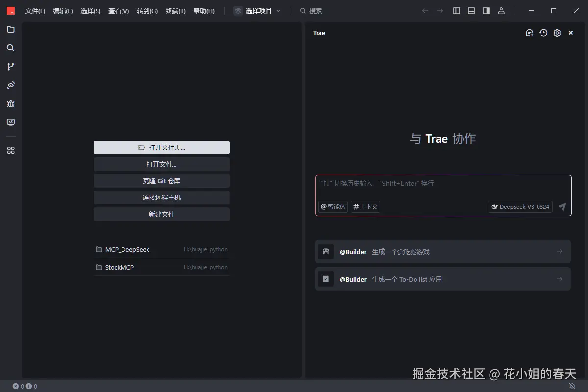Click the notifications bell in status bar
The image size is (588, 392).
pyautogui.click(x=572, y=387)
